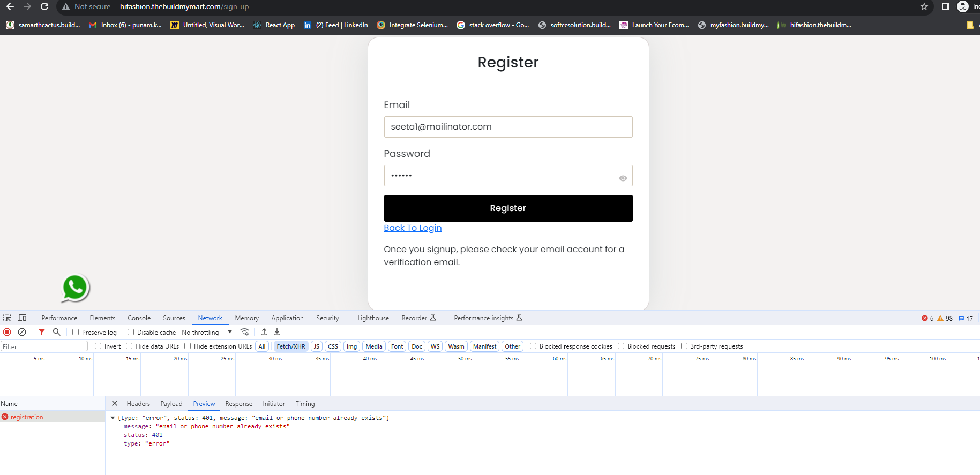Click the Incognito profile icon
Viewport: 980px width, 475px height.
point(963,6)
